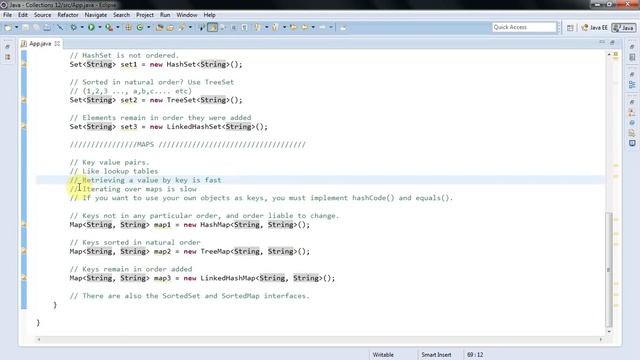Viewport: 640px width, 360px height.
Task: Open the Javadoc fast view icon
Action: (x=632, y=123)
